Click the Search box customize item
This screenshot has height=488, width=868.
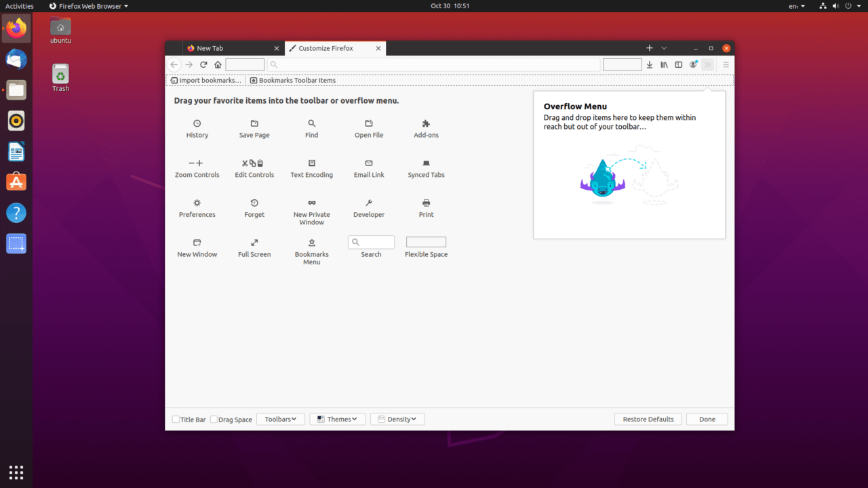(x=371, y=247)
